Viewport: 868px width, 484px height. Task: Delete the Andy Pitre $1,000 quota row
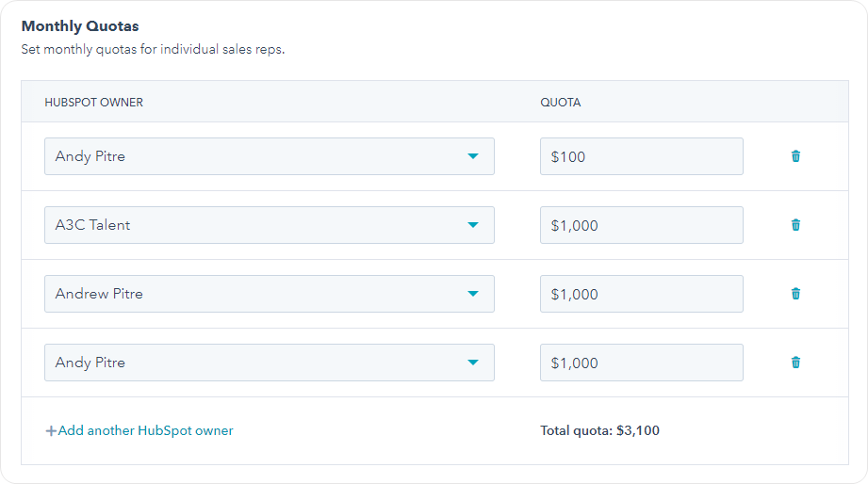pyautogui.click(x=795, y=363)
